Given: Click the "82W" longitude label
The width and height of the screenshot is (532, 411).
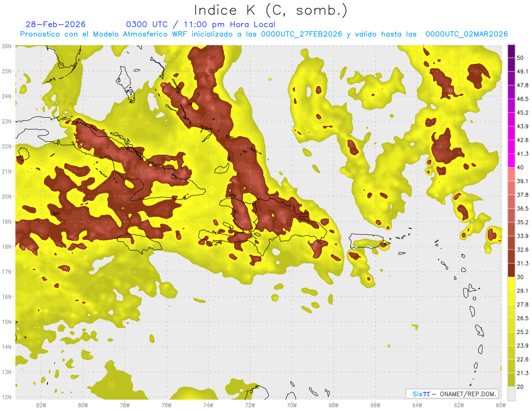Looking at the screenshot, I should pos(41,405).
